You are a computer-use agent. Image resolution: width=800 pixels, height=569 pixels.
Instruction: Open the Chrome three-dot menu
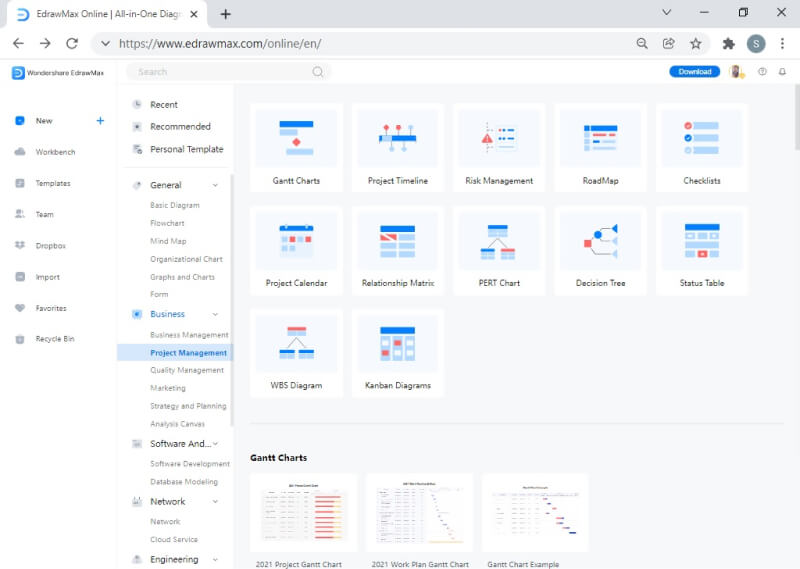click(782, 44)
